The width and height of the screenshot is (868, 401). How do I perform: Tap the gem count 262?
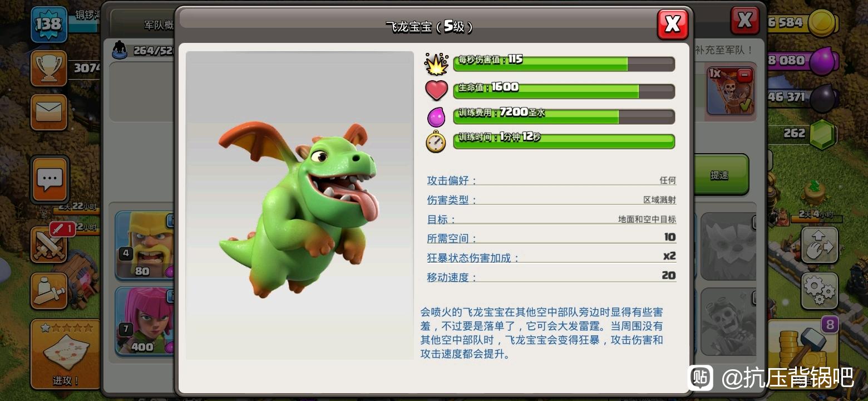(794, 133)
